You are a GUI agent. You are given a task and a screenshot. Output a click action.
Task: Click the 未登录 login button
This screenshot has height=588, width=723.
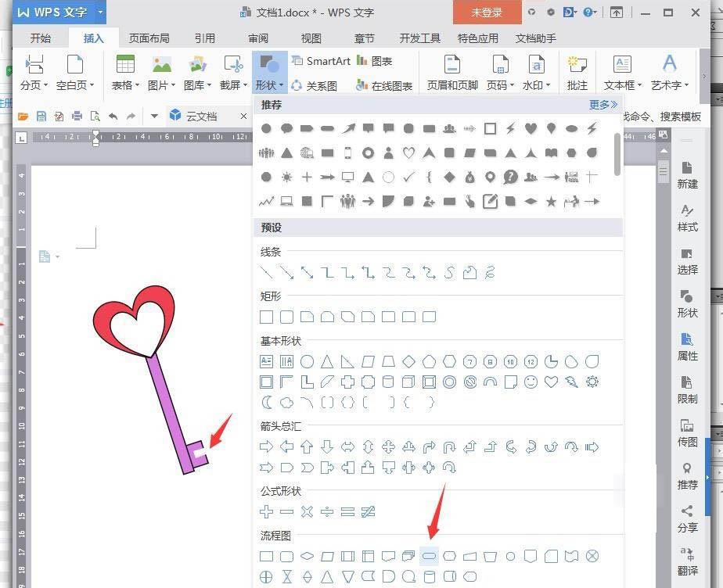pos(487,13)
